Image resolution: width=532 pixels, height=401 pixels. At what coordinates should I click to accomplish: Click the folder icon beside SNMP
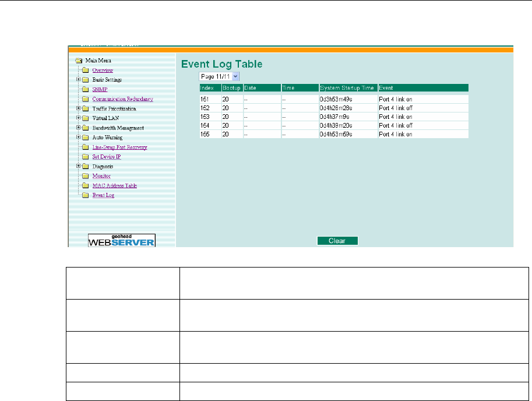tap(86, 90)
